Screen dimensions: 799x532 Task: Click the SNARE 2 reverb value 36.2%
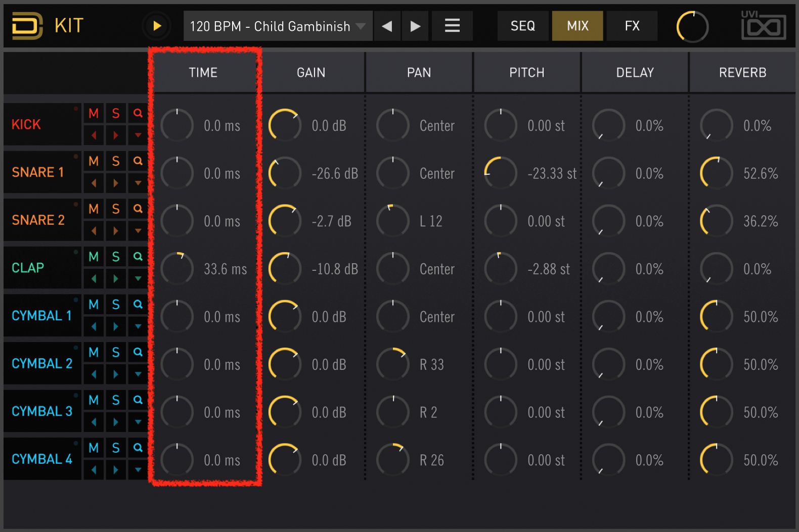tap(761, 221)
